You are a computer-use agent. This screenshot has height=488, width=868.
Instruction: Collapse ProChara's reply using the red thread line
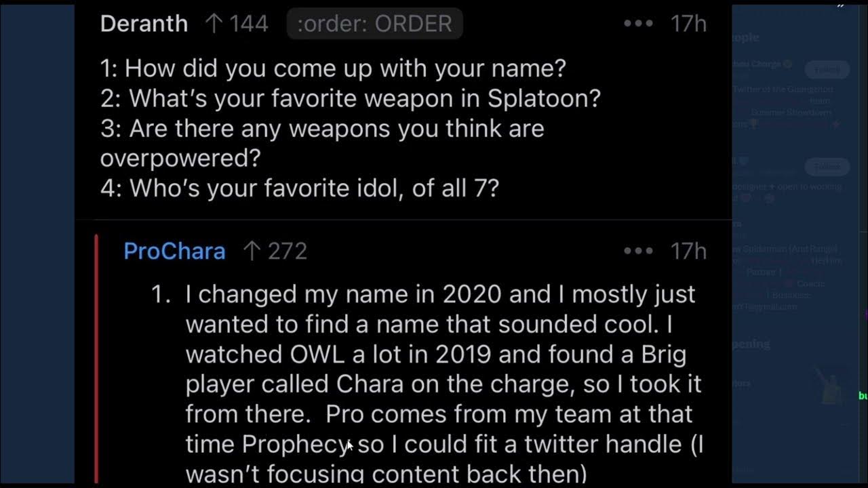point(97,359)
